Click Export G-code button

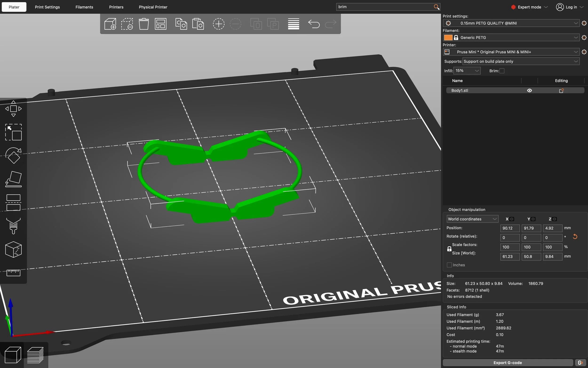[508, 363]
